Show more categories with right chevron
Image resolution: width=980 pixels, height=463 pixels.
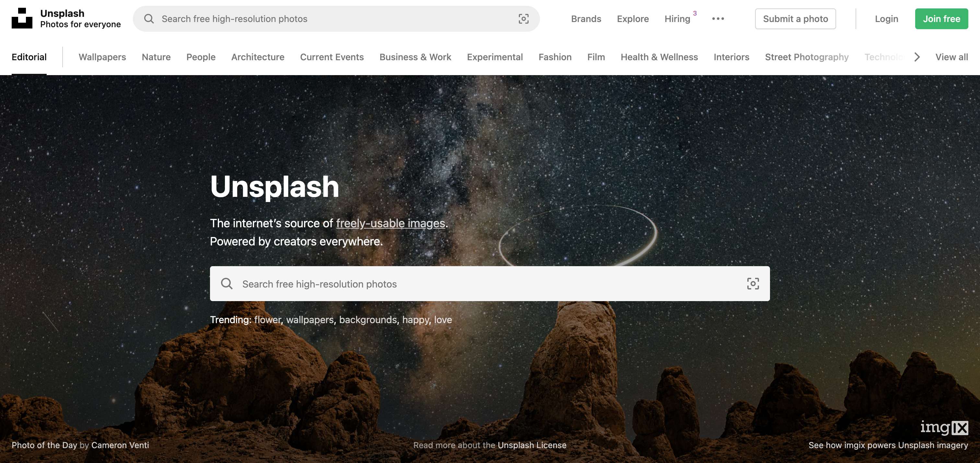click(x=917, y=57)
